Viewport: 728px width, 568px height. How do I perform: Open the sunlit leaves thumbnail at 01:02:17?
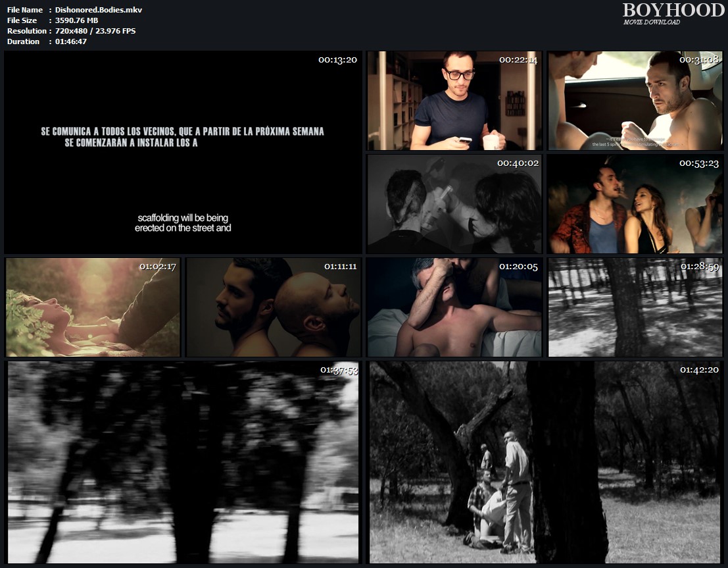93,307
